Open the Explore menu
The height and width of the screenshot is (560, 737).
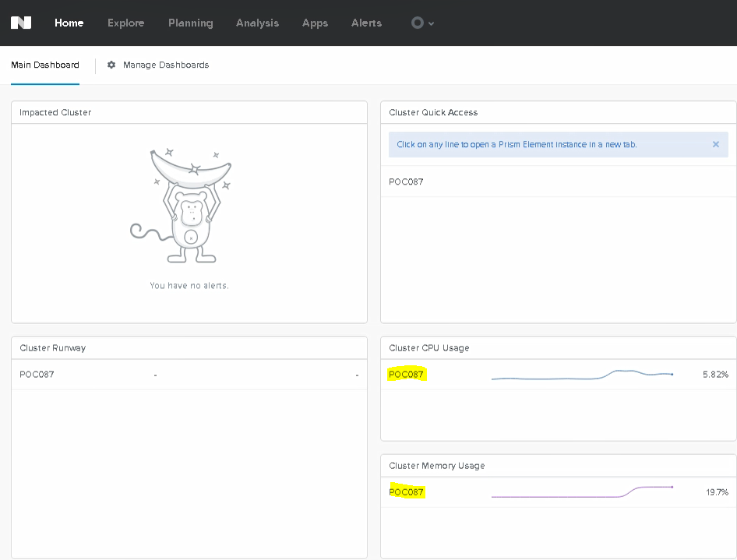(x=125, y=23)
